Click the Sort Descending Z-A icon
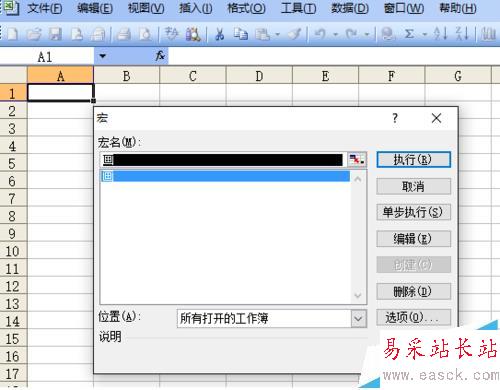 tap(462, 34)
